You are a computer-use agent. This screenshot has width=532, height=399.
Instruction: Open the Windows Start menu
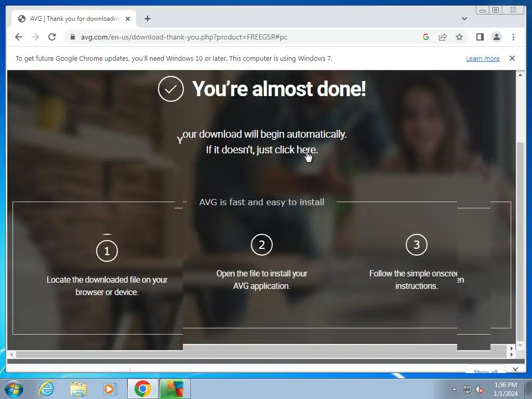tap(14, 389)
